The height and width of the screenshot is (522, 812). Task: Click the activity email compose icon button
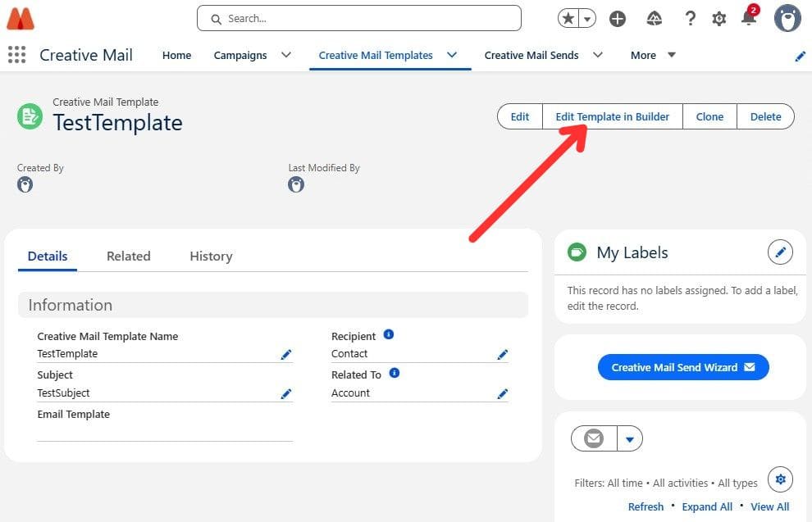click(594, 438)
